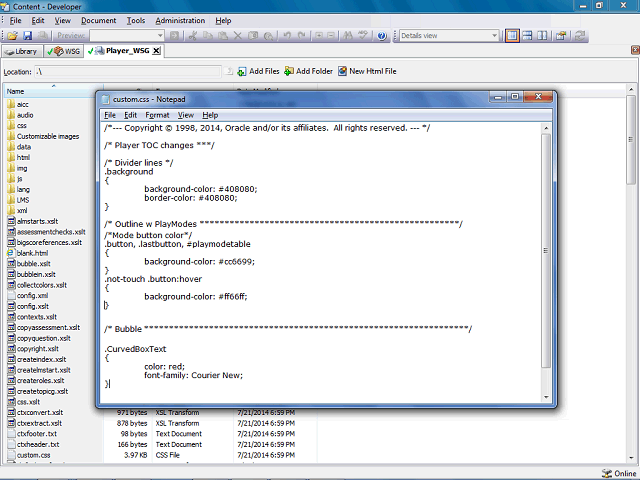This screenshot has width=640, height=480.
Task: Open the Administration menu
Action: [180, 20]
